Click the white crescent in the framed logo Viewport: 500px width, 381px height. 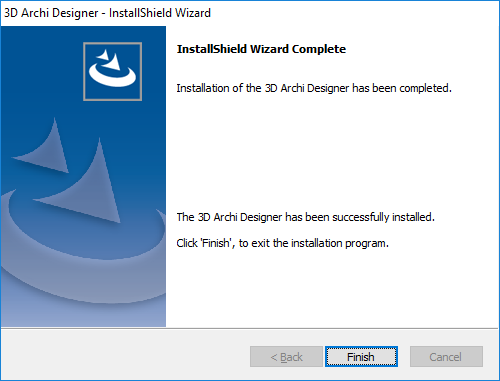112,76
